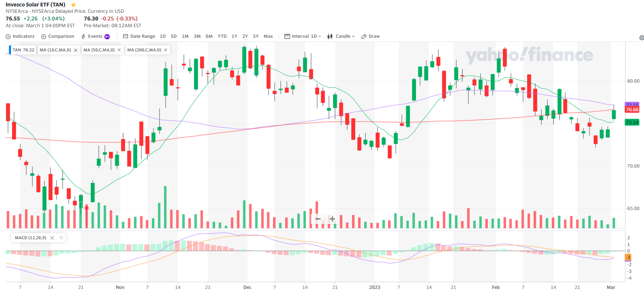Click the Nov label on time axis
Image resolution: width=644 pixels, height=297 pixels.
pyautogui.click(x=120, y=287)
